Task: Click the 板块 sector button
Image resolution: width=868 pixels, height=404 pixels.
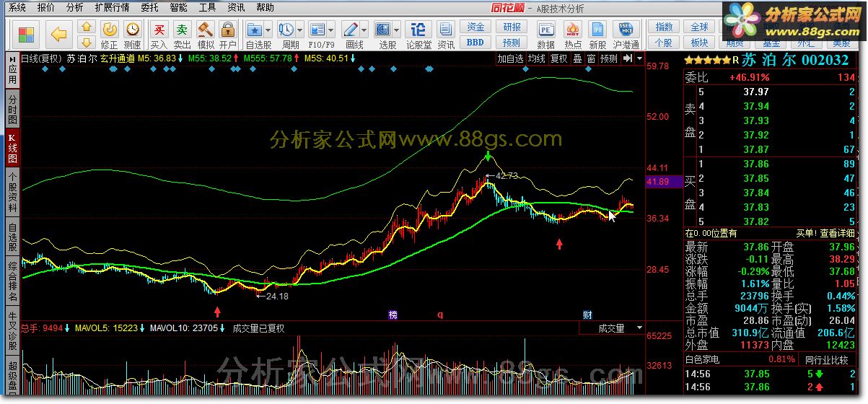Action: (700, 43)
